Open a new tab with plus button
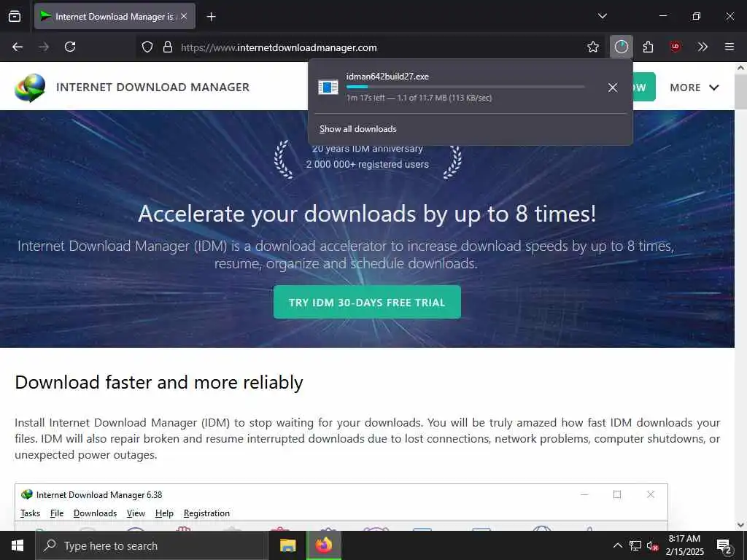Screen dimensions: 747x560 coord(211,17)
